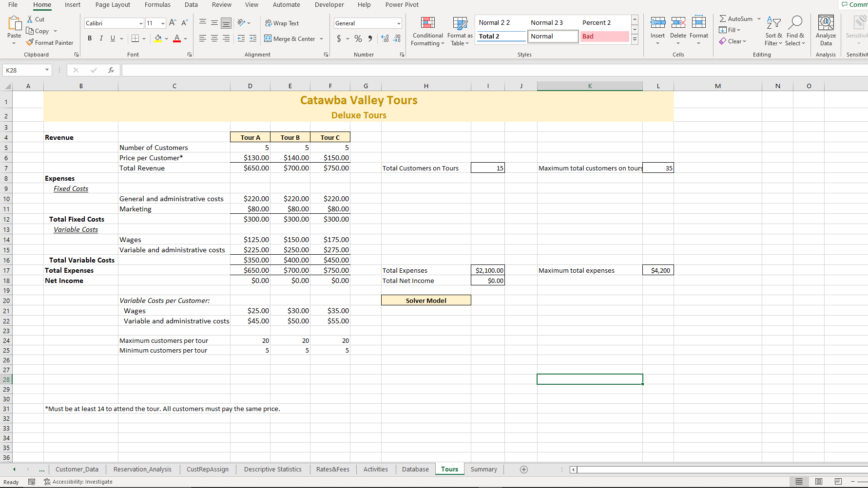Click the Paste clipboard icon

pos(14,23)
